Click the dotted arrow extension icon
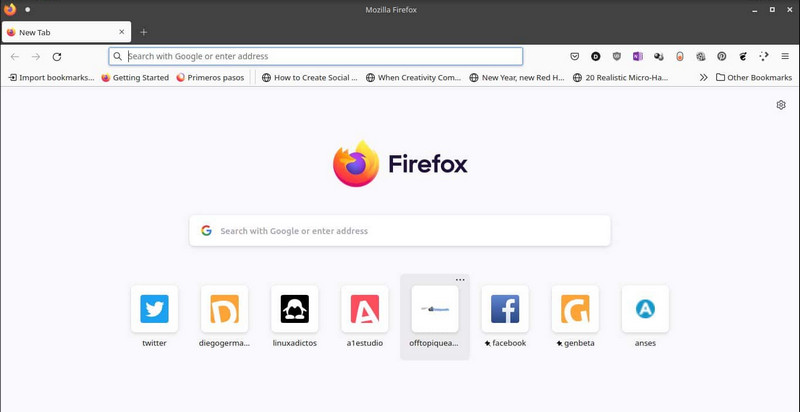 (764, 57)
